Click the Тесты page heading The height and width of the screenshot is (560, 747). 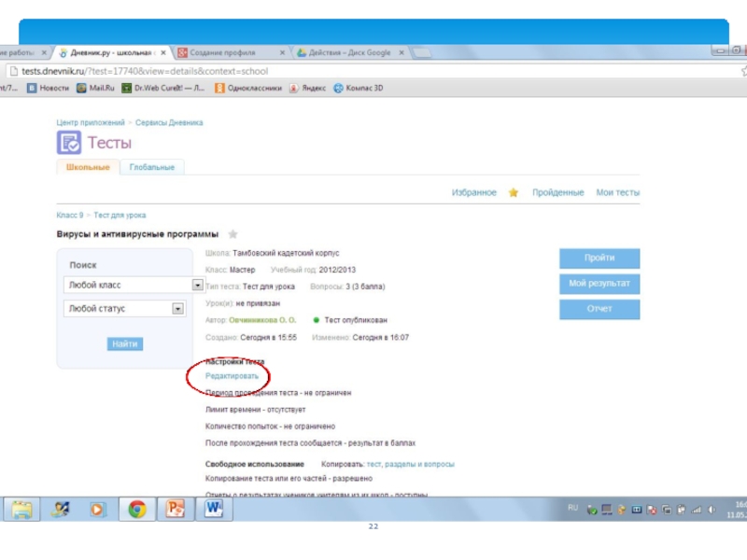[x=109, y=143]
